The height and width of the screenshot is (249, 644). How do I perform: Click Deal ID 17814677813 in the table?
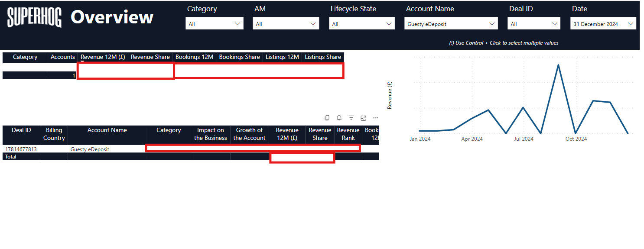point(21,149)
